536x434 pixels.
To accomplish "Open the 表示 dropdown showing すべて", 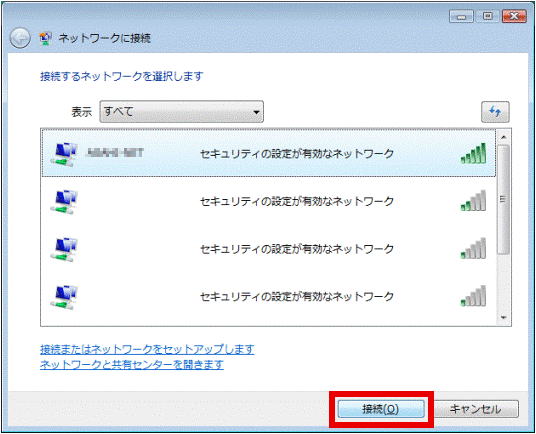I will click(x=182, y=111).
